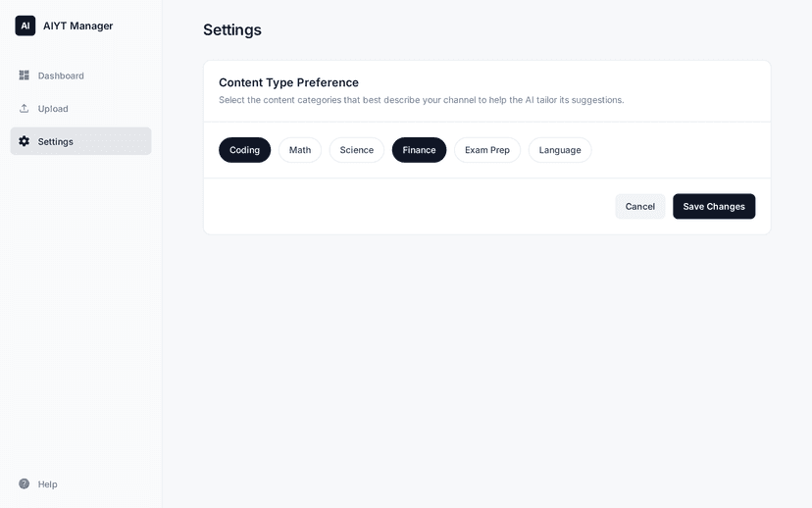Pick the Language category chip

pyautogui.click(x=560, y=150)
